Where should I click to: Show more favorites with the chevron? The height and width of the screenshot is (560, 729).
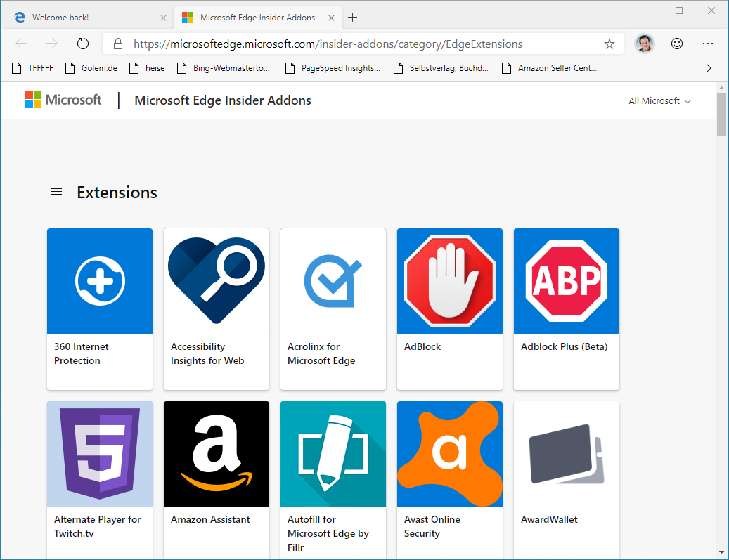[x=709, y=68]
